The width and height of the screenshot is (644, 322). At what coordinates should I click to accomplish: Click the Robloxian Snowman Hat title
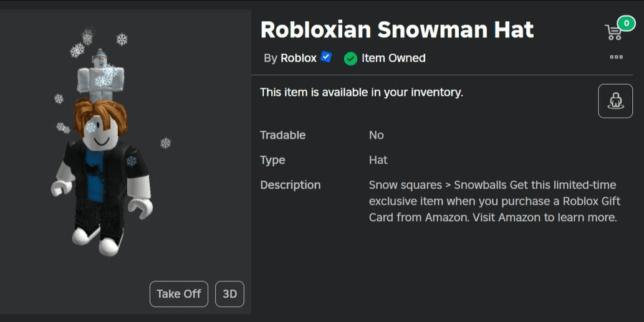(396, 29)
